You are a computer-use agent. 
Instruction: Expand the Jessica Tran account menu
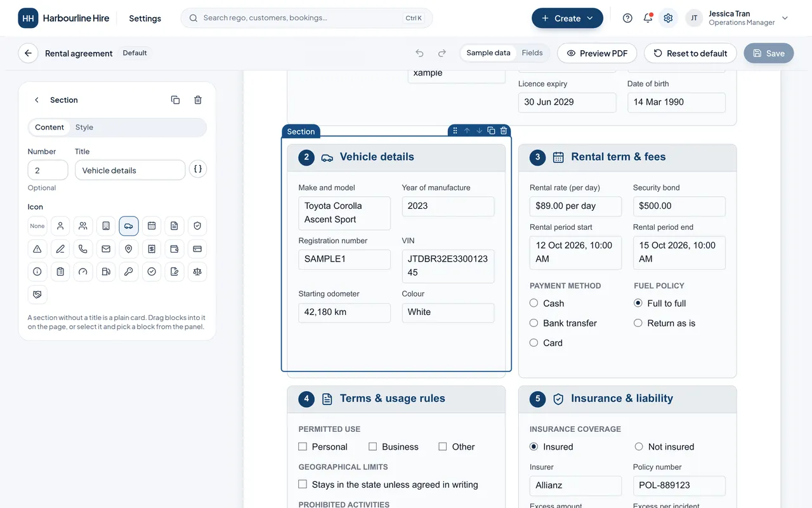click(737, 18)
